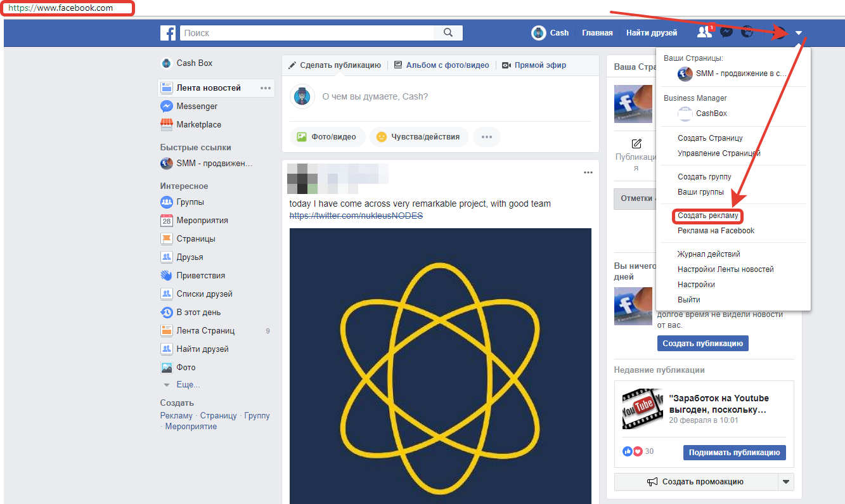Click the Pages flag icon in sidebar

point(167,239)
